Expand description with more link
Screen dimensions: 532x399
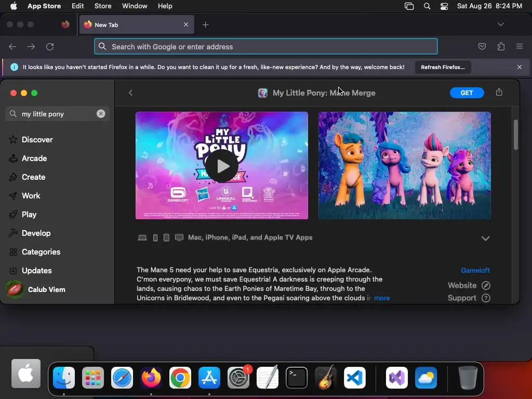pyautogui.click(x=382, y=298)
